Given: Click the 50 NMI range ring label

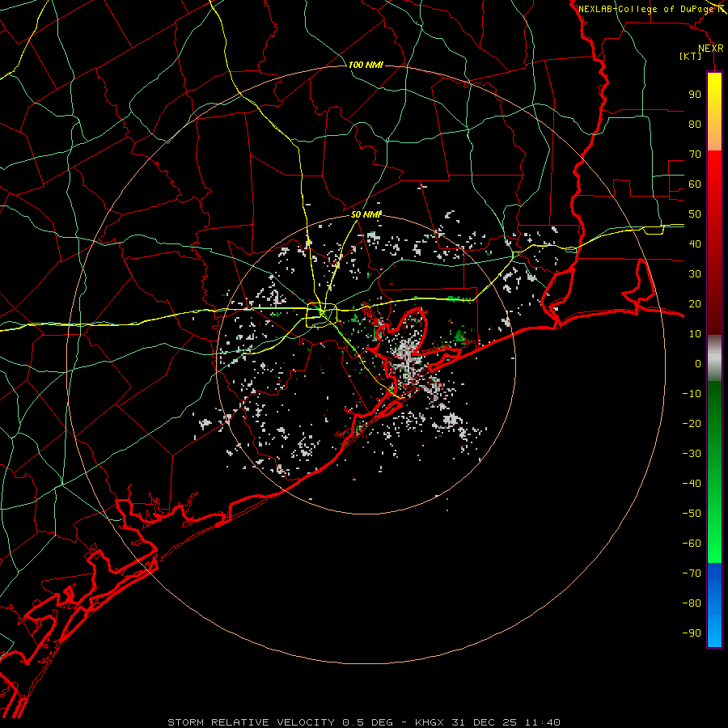Looking at the screenshot, I should [366, 214].
